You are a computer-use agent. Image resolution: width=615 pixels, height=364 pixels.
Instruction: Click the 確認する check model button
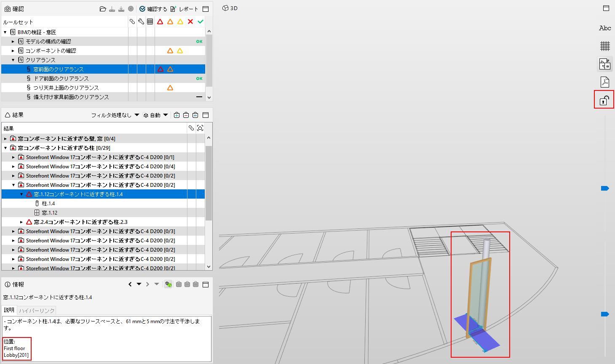pos(153,9)
